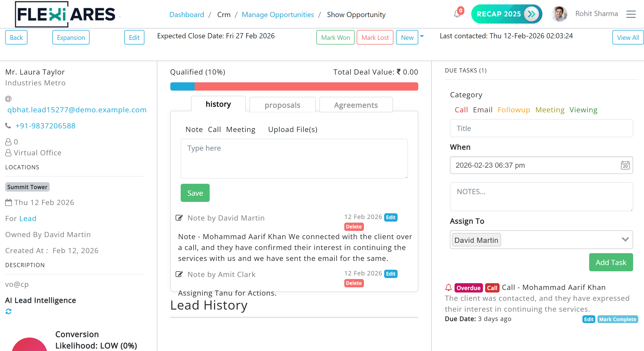
Task: Open the Manage Opportunities breadcrumb link
Action: click(278, 14)
